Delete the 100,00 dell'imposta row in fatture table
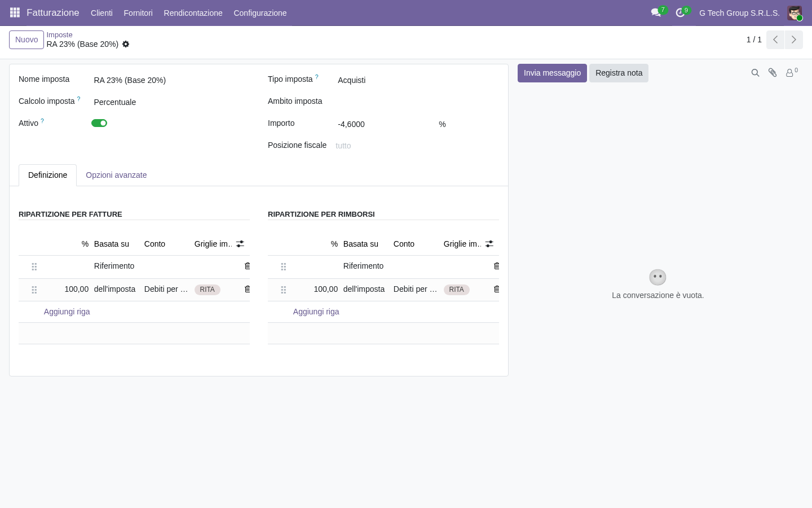The image size is (812, 508). point(247,289)
